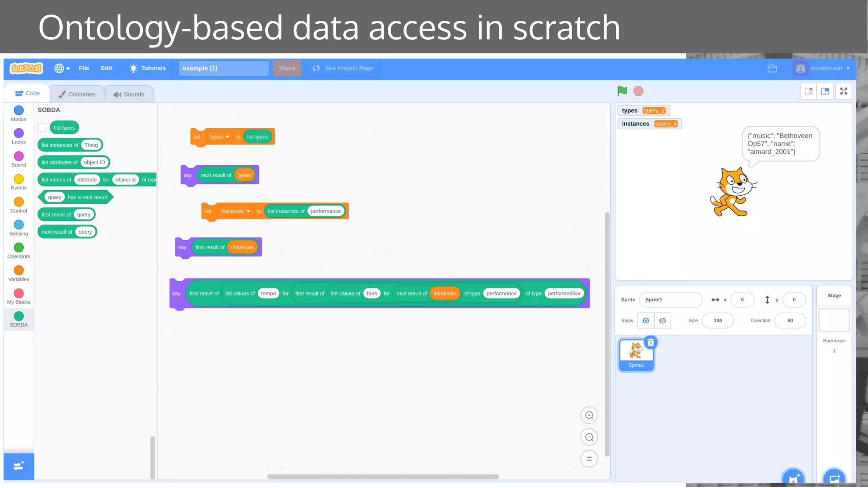Click the Share button
868x488 pixels.
[x=287, y=68]
